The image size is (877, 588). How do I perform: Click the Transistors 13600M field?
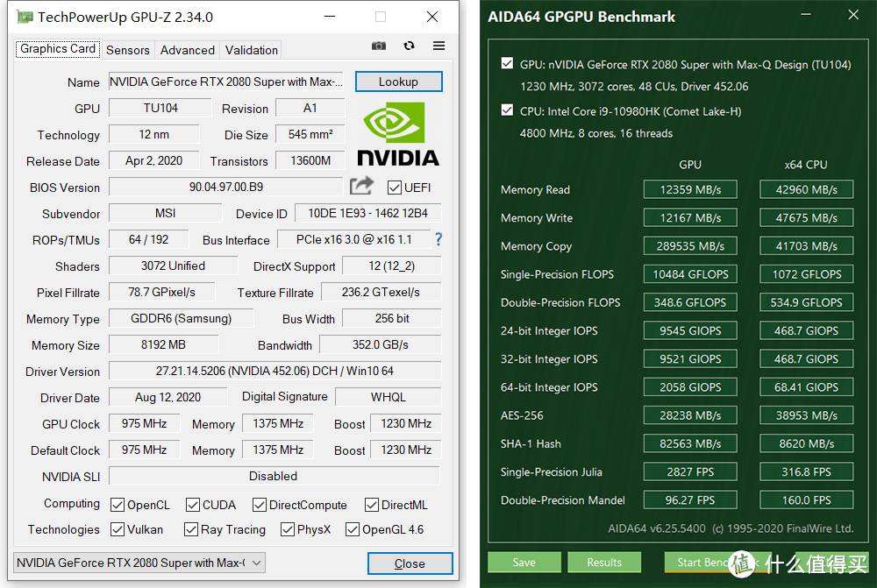[x=310, y=160]
